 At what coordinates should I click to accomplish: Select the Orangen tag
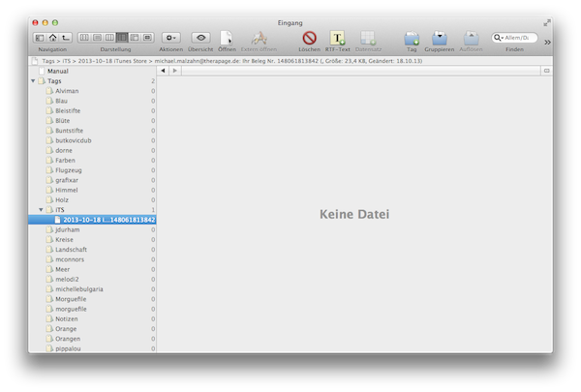point(92,339)
